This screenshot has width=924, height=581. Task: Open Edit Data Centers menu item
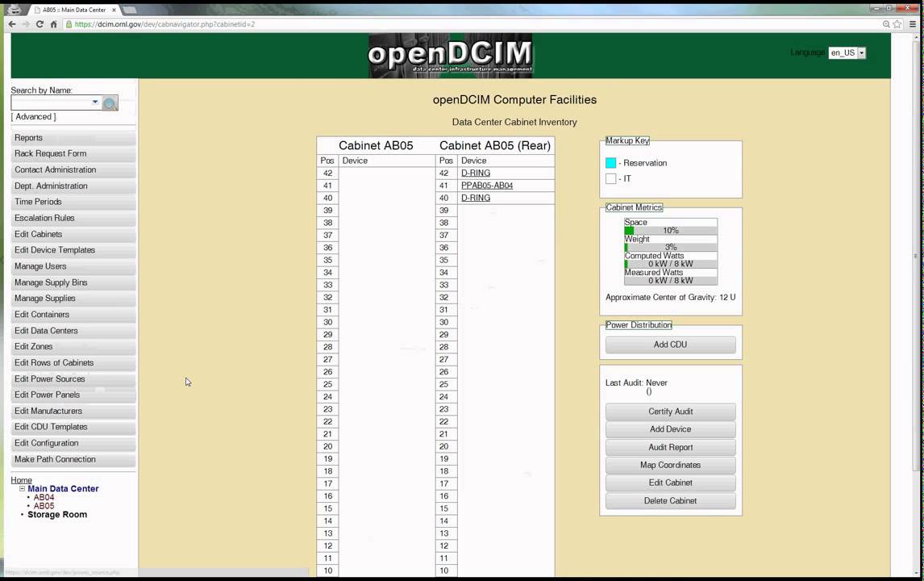click(73, 331)
